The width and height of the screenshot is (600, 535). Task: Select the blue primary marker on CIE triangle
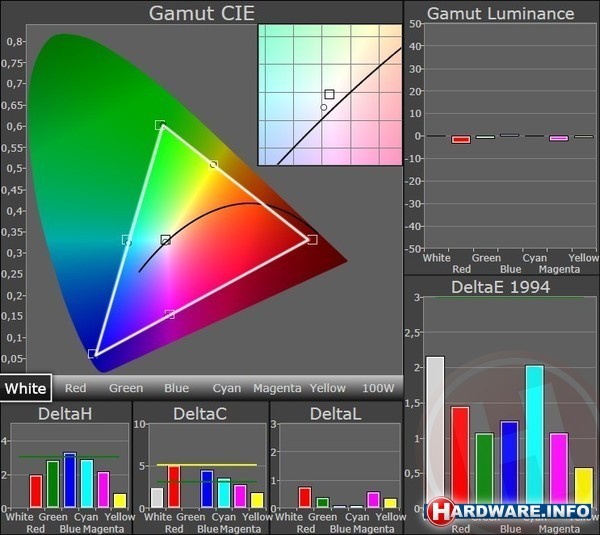pos(92,354)
